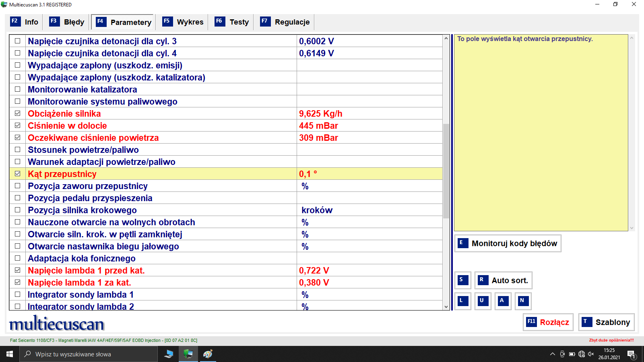The width and height of the screenshot is (644, 362).
Task: Check Adaptacja koła fonicznego checkbox
Action: [x=18, y=258]
